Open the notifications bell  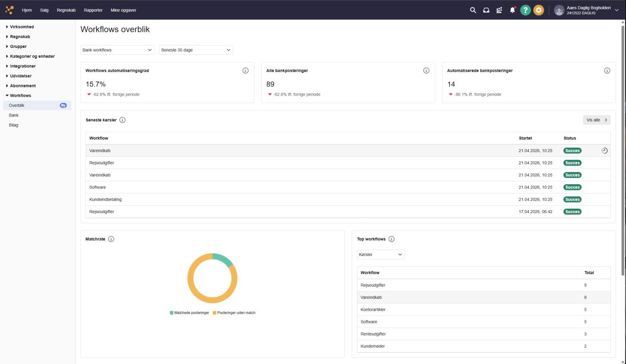[x=513, y=10]
